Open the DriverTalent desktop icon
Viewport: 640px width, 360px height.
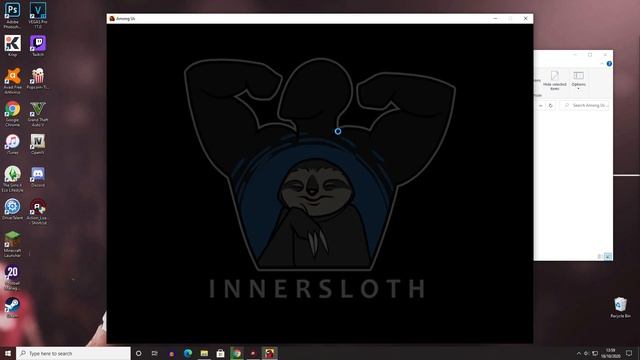[13, 209]
